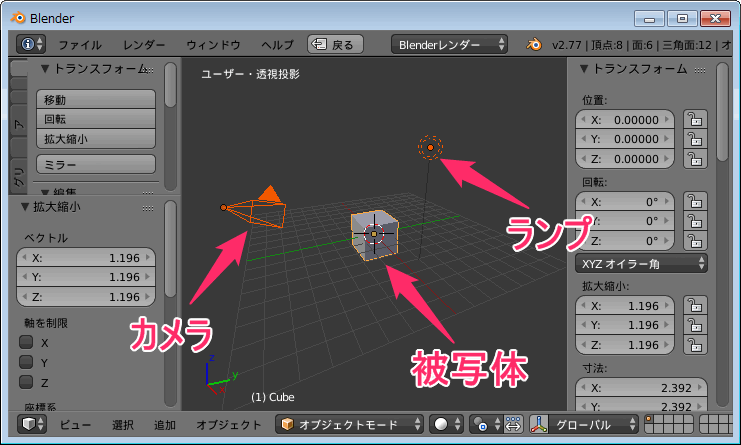Click the 回転 tool button
This screenshot has height=445, width=741.
(x=96, y=119)
